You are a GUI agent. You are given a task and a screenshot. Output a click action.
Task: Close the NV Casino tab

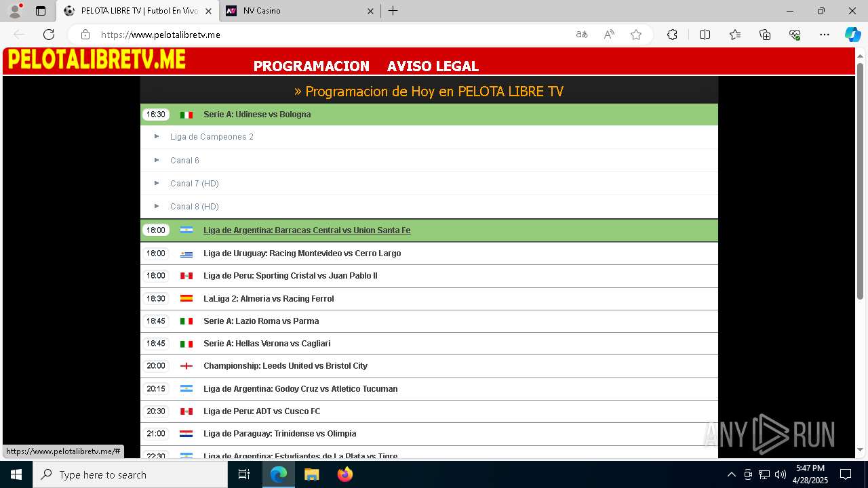click(370, 11)
